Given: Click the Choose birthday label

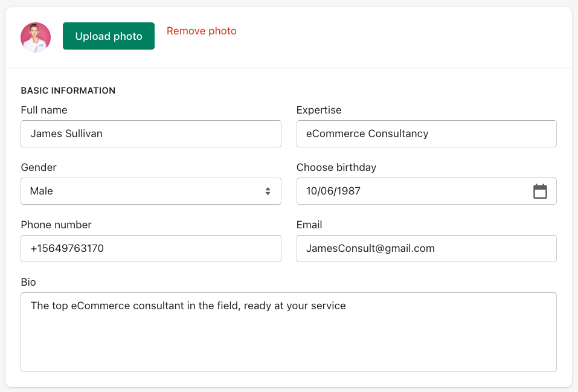Looking at the screenshot, I should click(336, 167).
